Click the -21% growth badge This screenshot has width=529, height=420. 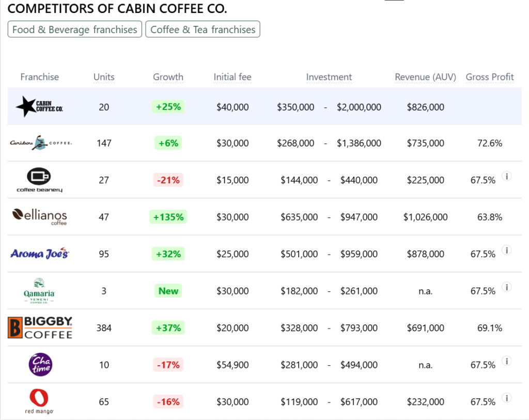168,180
